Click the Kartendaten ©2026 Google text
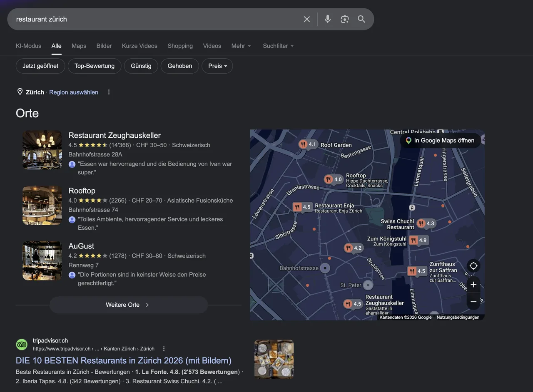The height and width of the screenshot is (392, 533). 406,317
